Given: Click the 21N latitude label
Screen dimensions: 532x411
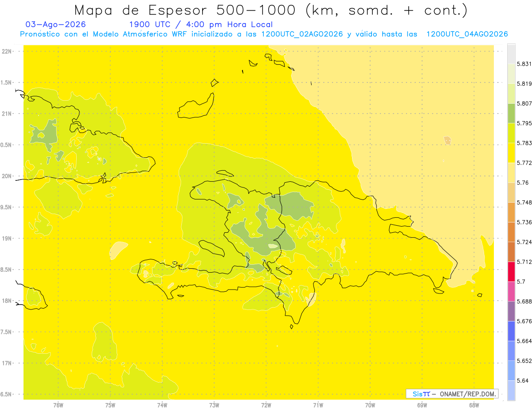Looking at the screenshot, I should [7, 114].
